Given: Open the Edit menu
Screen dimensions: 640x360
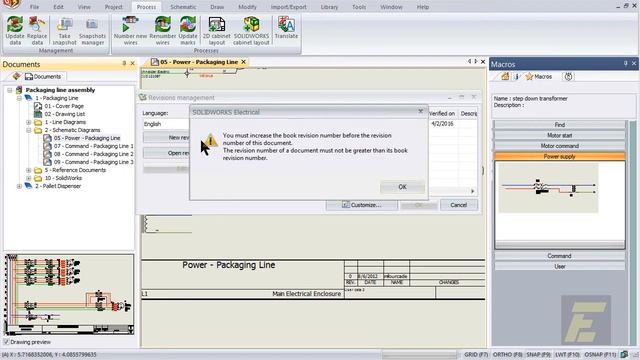Looking at the screenshot, I should point(58,7).
